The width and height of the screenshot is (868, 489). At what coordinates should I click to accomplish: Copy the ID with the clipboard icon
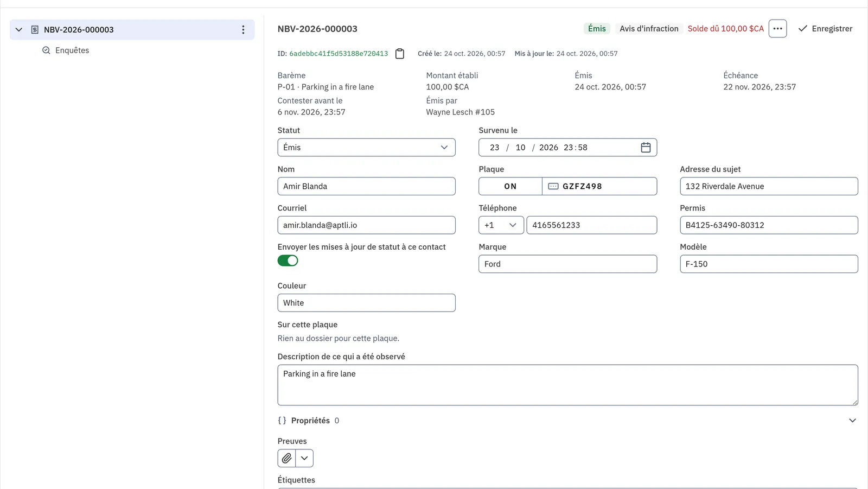400,54
